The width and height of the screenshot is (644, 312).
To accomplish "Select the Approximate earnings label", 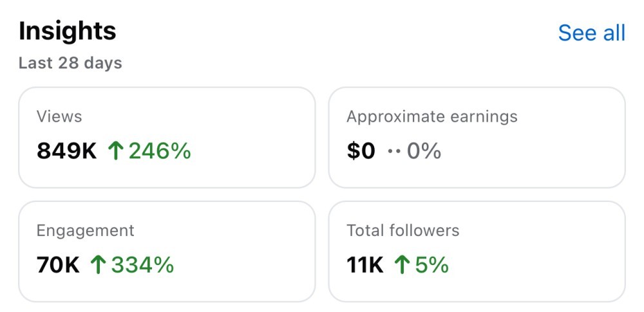I will tap(431, 116).
